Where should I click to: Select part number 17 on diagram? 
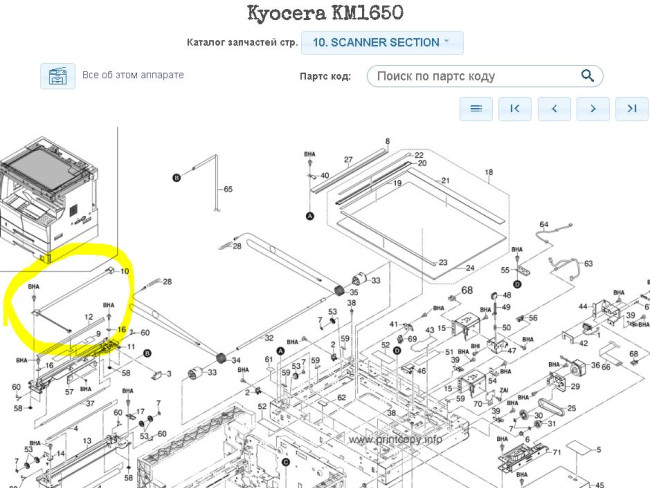click(140, 412)
